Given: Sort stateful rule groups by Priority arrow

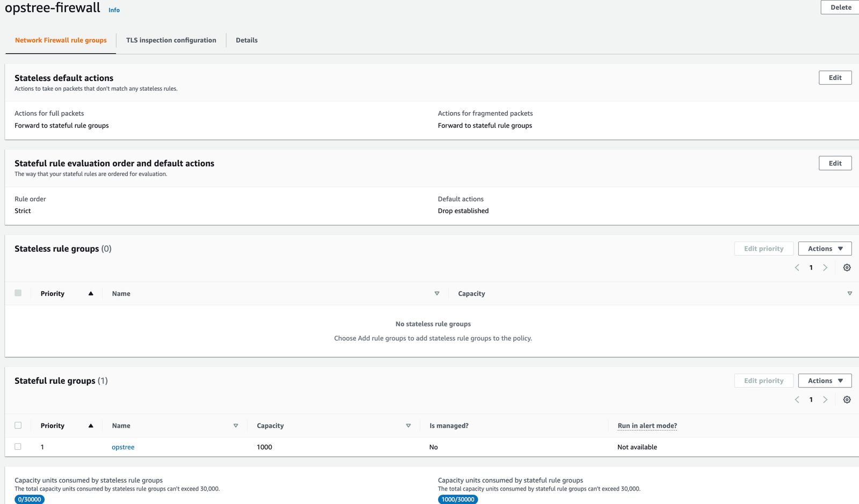Looking at the screenshot, I should (x=91, y=426).
